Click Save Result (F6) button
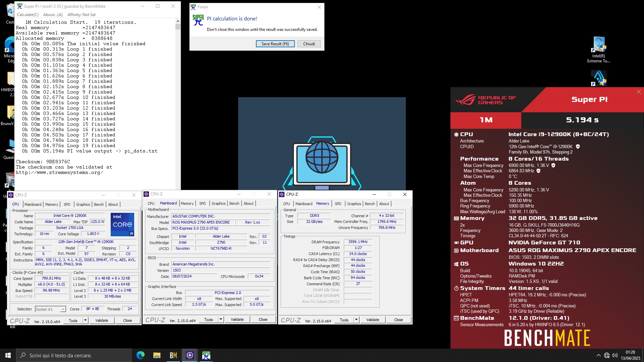Screen dimensions: 644x362 (275, 44)
